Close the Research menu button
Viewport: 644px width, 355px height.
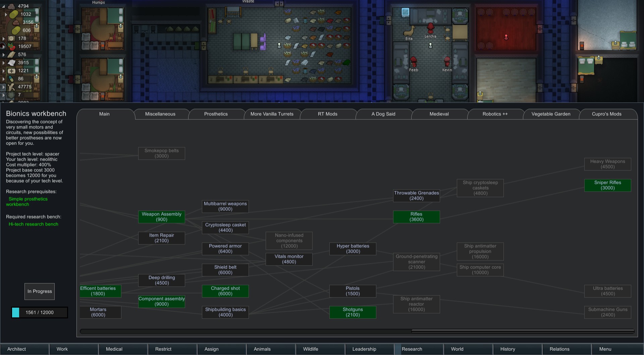tap(419, 349)
